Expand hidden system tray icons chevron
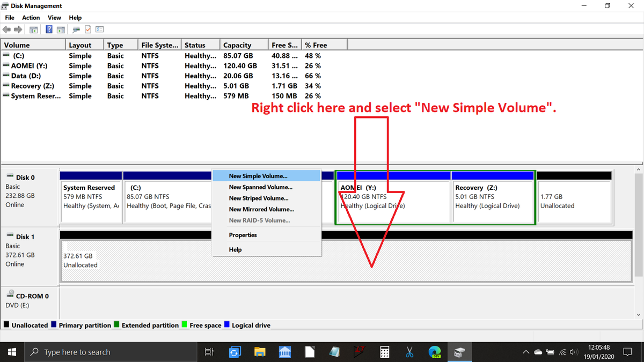 526,352
